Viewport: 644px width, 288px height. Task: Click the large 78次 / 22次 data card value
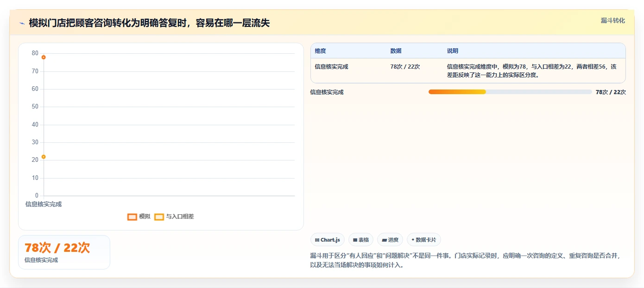57,248
